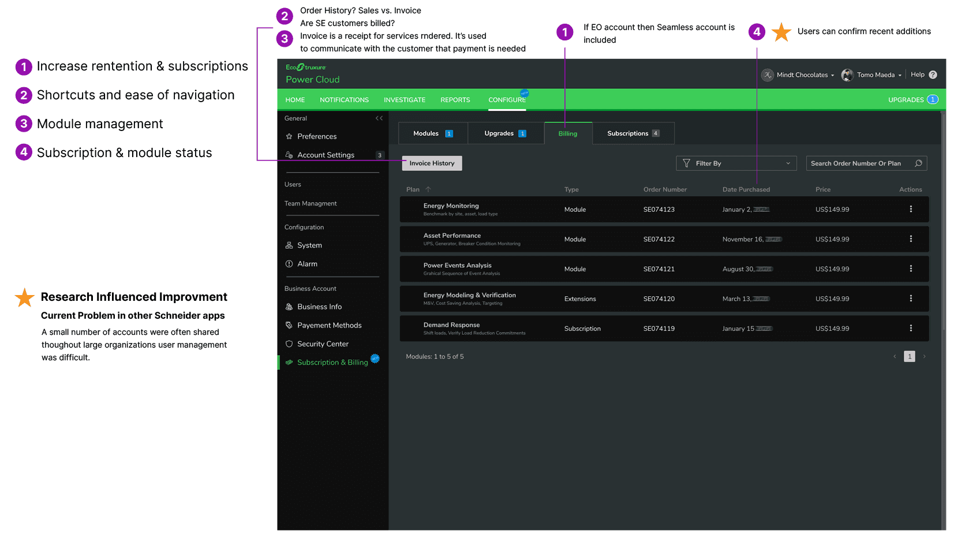
Task: Open Payement Methods in the sidebar
Action: pyautogui.click(x=330, y=325)
